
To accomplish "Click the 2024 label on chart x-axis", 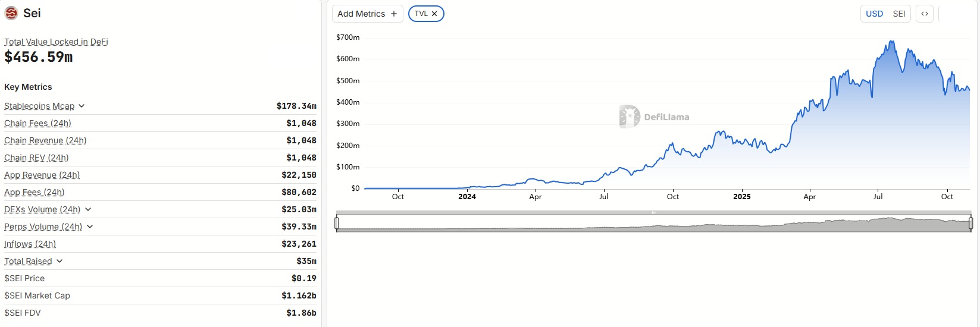I will (467, 197).
